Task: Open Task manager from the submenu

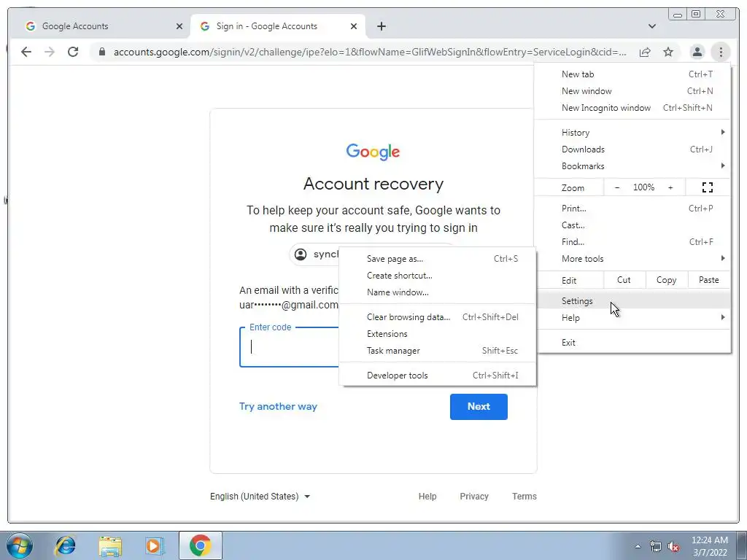Action: 438,351
